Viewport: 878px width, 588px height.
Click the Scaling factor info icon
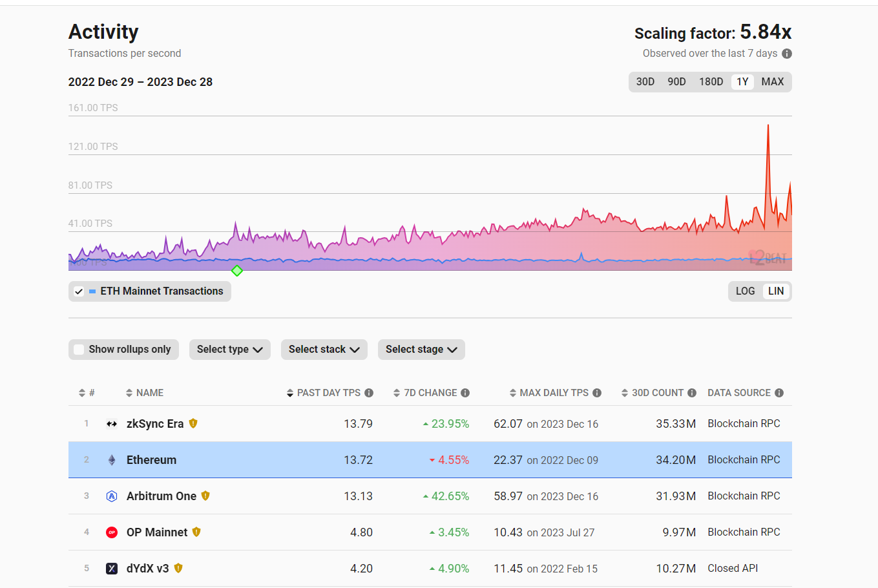[x=786, y=54]
